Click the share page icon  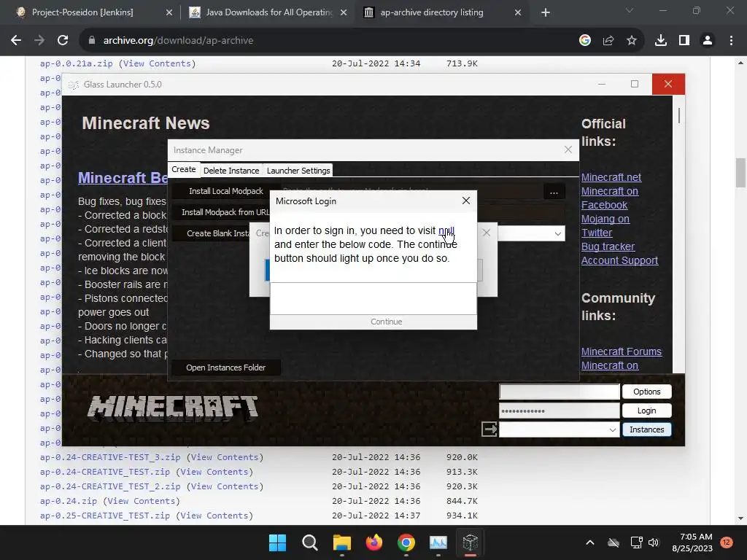tap(608, 41)
